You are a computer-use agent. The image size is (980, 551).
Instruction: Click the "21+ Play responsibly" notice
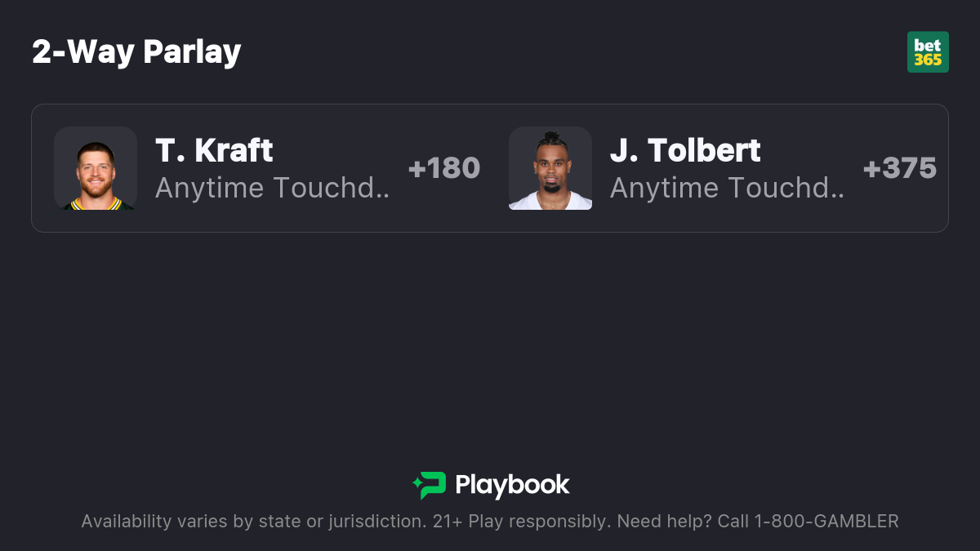pos(520,522)
